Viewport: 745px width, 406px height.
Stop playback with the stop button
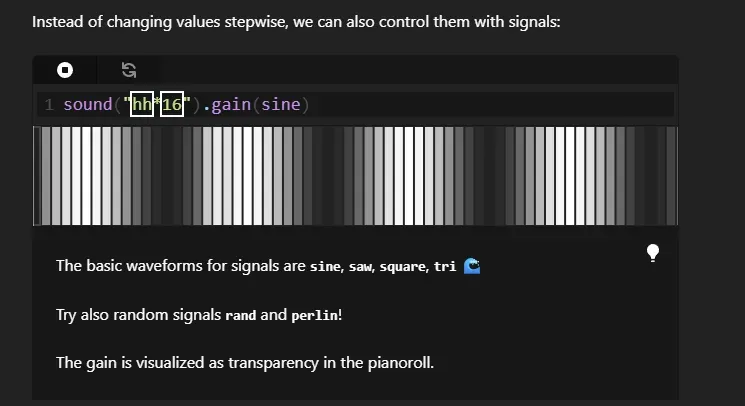(x=65, y=70)
